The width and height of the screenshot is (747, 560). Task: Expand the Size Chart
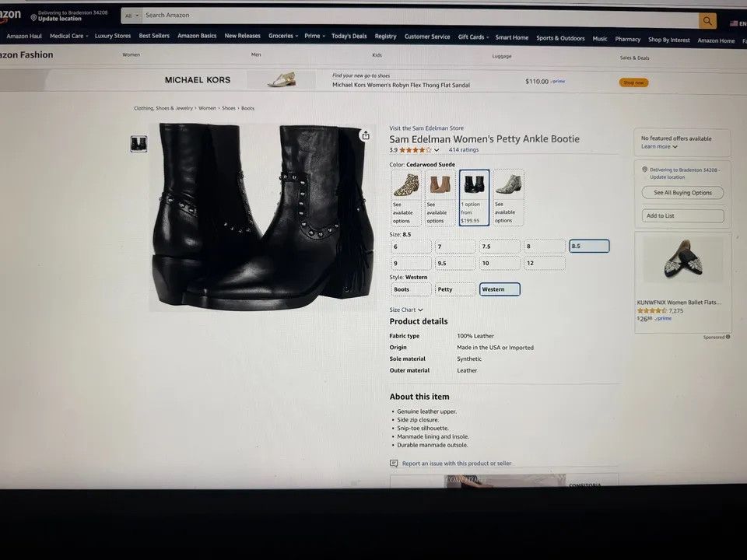pos(406,310)
